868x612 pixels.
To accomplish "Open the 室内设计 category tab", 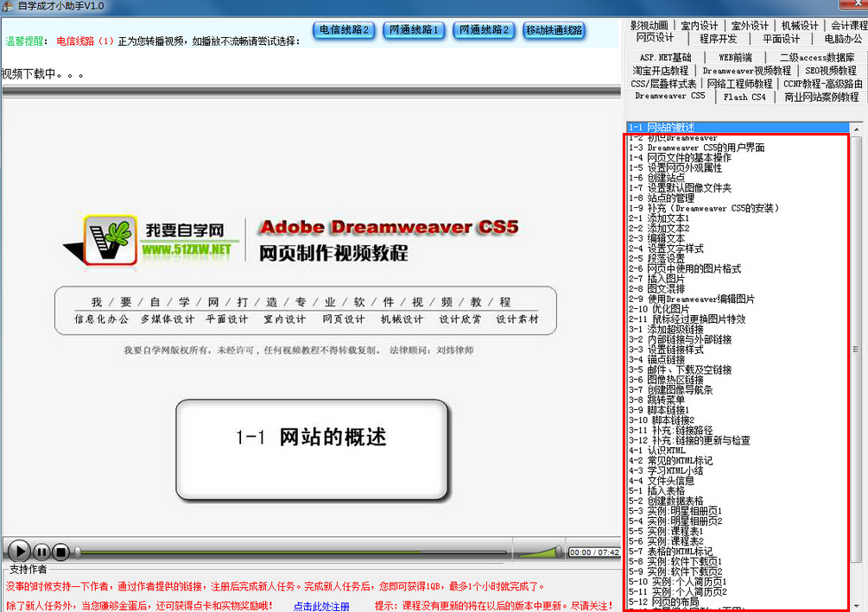I will pos(700,25).
